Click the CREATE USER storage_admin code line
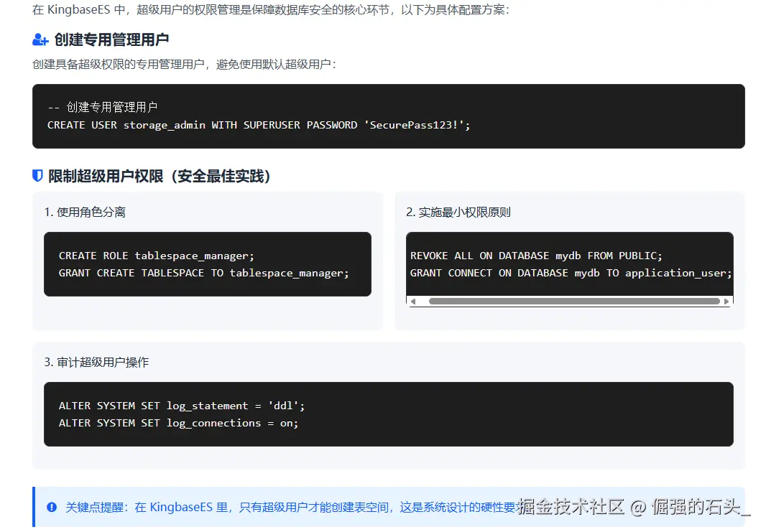This screenshot has width=766, height=532. [x=259, y=125]
